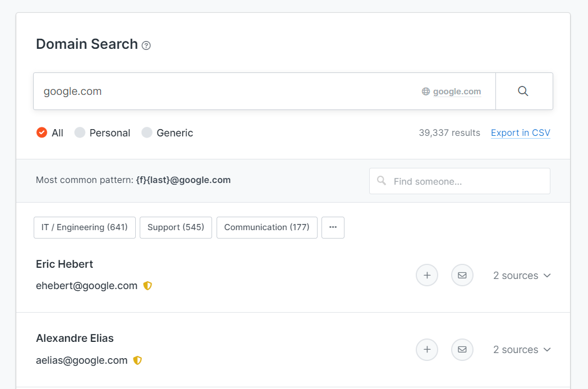Filter by Communication (177) department

[x=267, y=227]
